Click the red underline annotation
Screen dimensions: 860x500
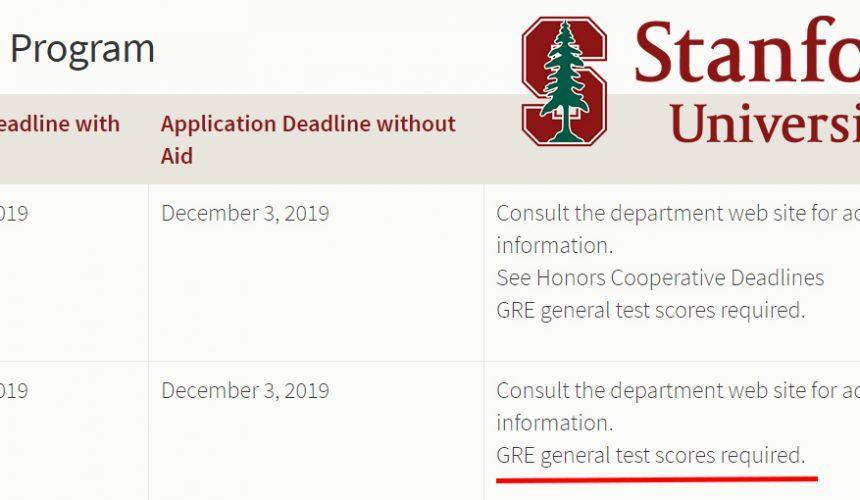[x=657, y=480]
